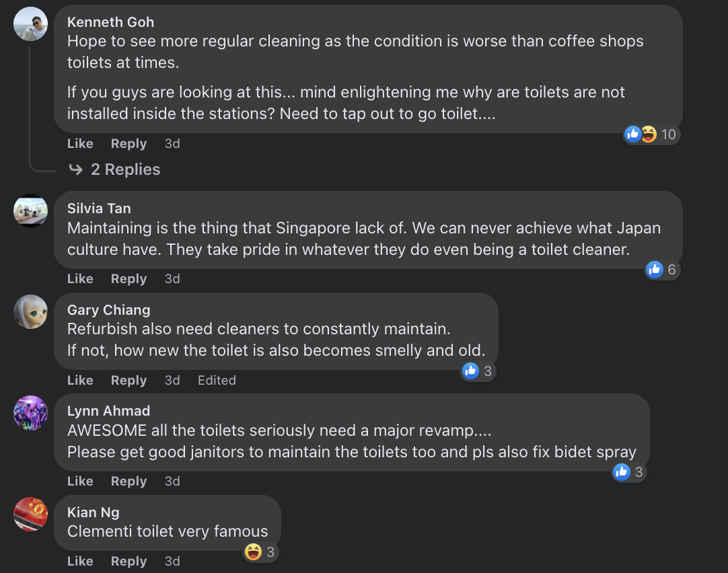The image size is (728, 573).
Task: Open haha reactions on Kian Ng's comment
Action: tap(261, 552)
